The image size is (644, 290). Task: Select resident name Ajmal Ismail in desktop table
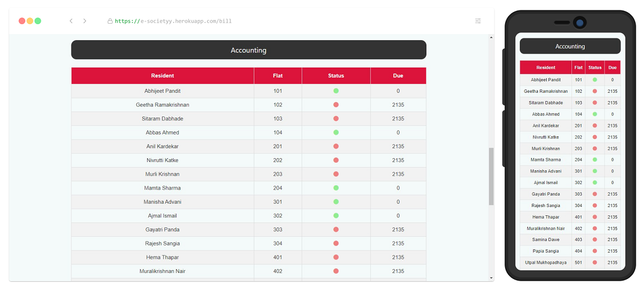tap(163, 216)
